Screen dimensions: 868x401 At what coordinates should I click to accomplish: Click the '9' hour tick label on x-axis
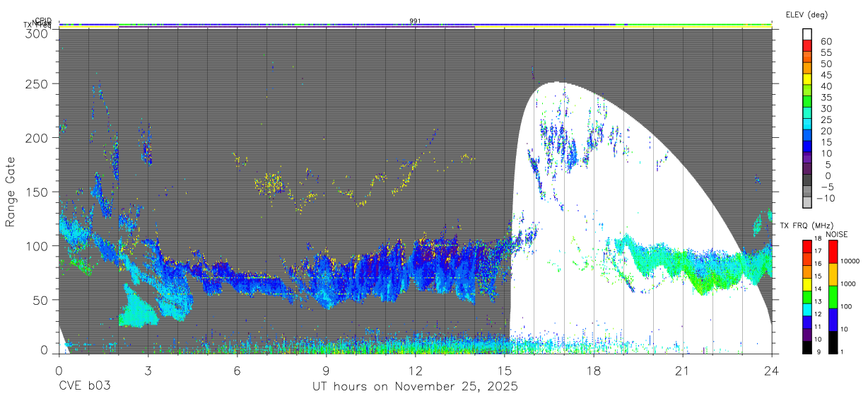pos(326,370)
